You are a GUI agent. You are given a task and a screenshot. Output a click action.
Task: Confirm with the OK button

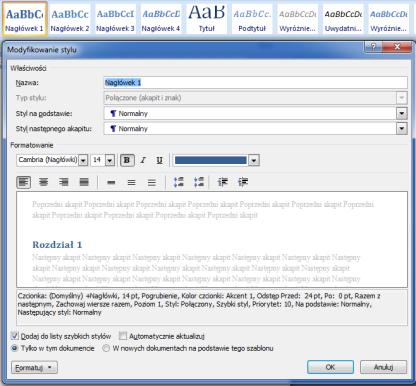(330, 367)
